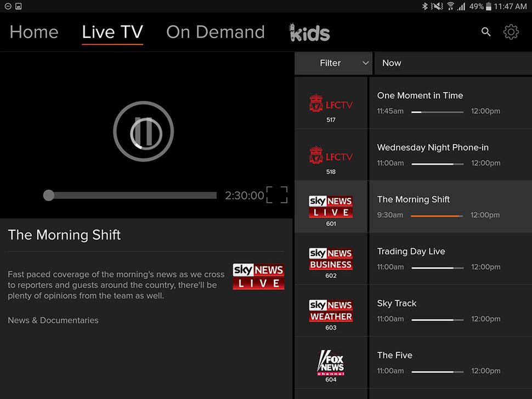Viewport: 532px width, 399px height.
Task: Open the Sky News Weather channel logo
Action: pos(331,311)
